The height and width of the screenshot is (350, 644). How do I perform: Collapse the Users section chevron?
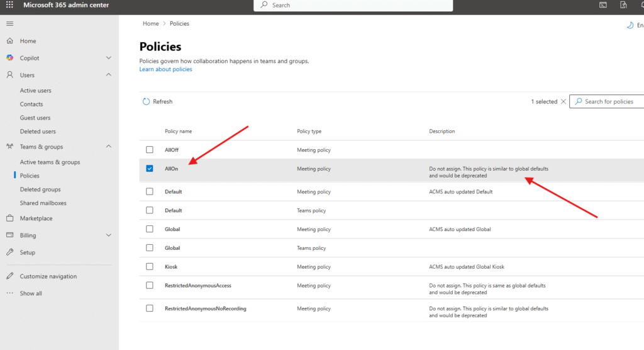coord(108,75)
